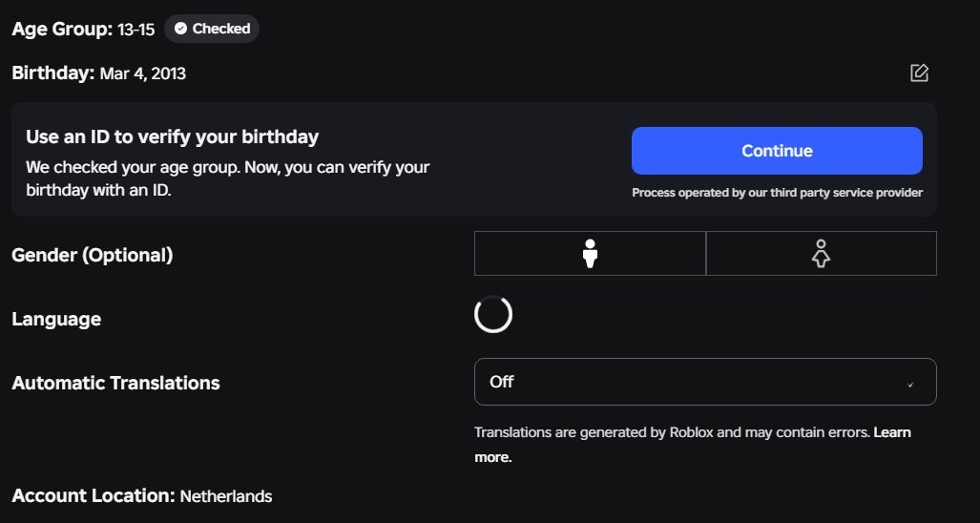The height and width of the screenshot is (523, 980).
Task: Click the Language setting label
Action: (x=56, y=319)
